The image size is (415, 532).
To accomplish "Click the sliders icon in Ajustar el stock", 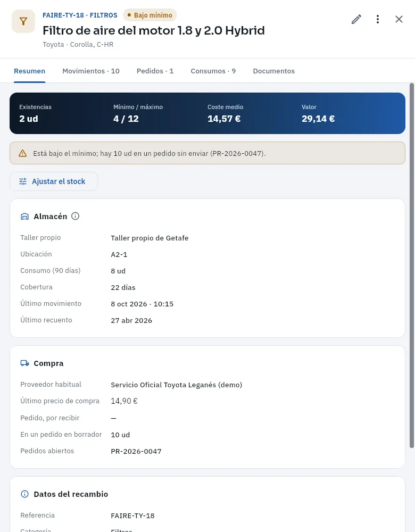I will click(23, 181).
